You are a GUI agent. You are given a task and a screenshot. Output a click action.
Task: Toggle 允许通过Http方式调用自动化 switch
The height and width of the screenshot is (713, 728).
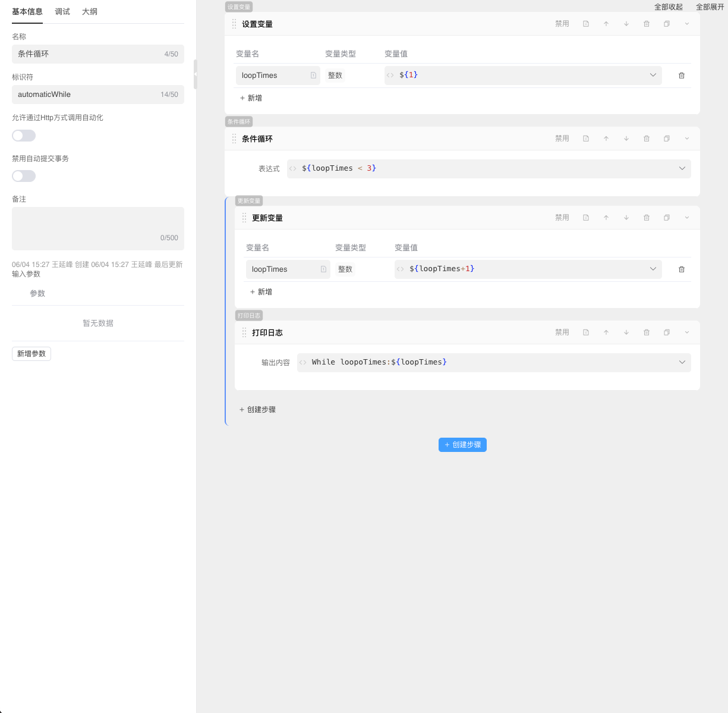pyautogui.click(x=24, y=136)
